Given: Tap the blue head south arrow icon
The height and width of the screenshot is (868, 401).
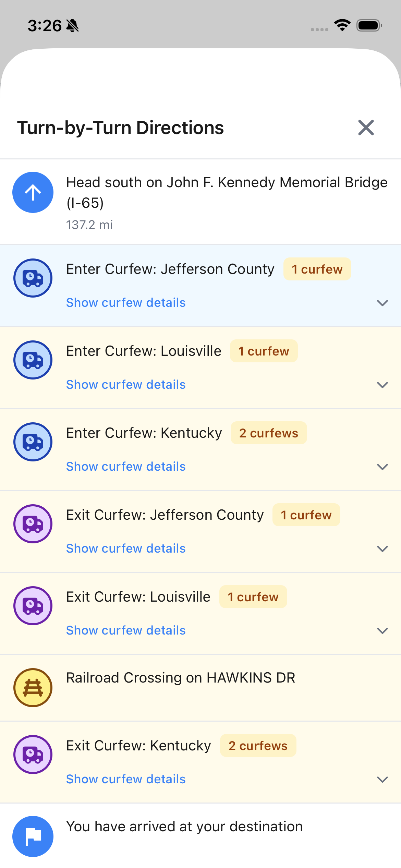Looking at the screenshot, I should (x=33, y=192).
